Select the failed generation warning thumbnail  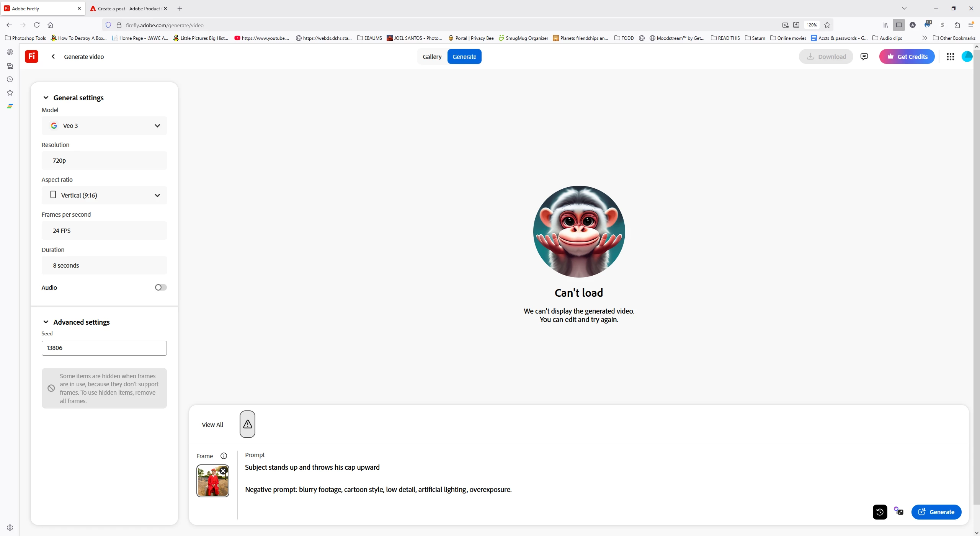tap(247, 424)
